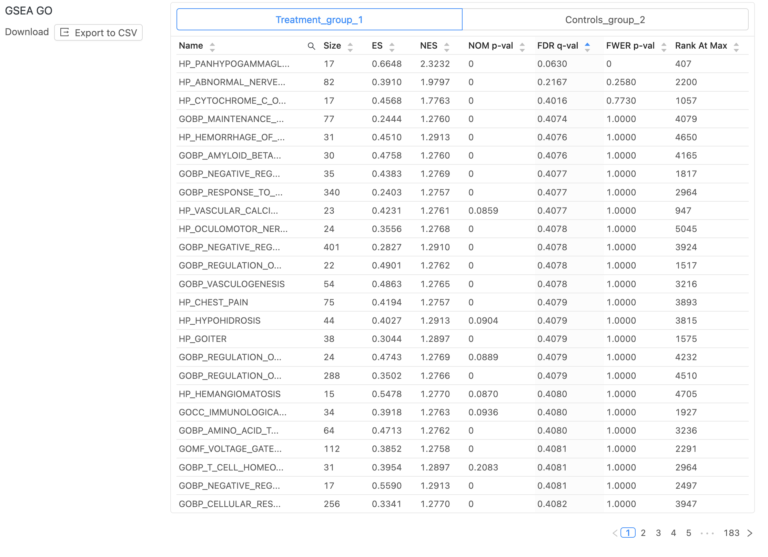Go to previous page arrow
Screen dimensions: 768x557
[x=614, y=533]
